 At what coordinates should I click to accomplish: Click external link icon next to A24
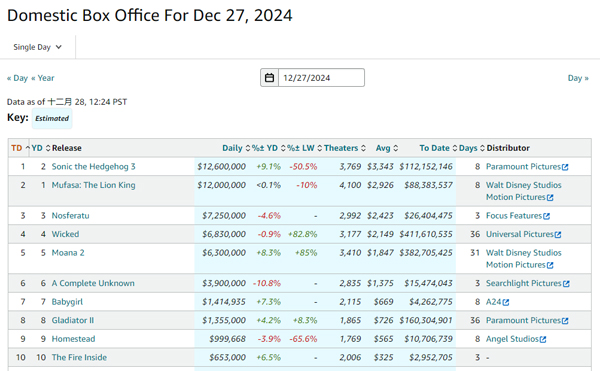506,303
